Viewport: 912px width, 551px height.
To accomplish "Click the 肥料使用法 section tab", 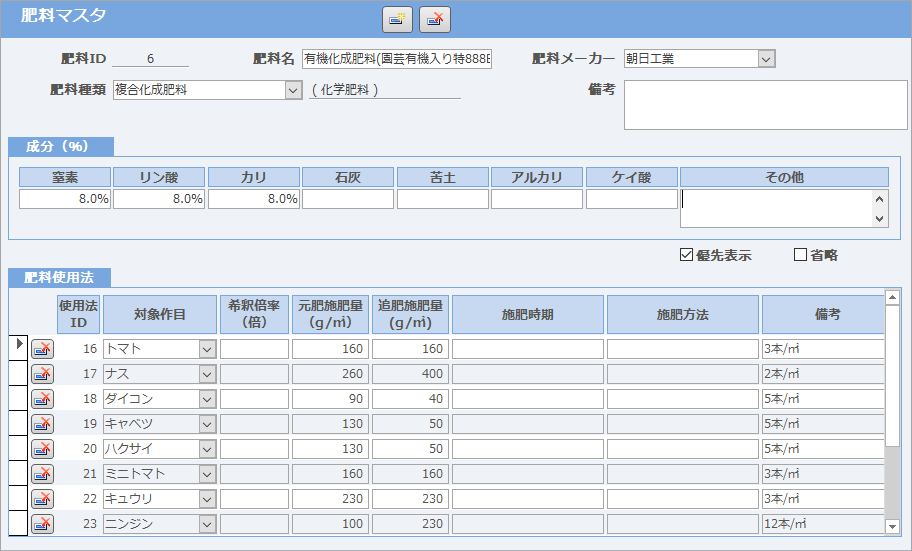I will [x=59, y=277].
